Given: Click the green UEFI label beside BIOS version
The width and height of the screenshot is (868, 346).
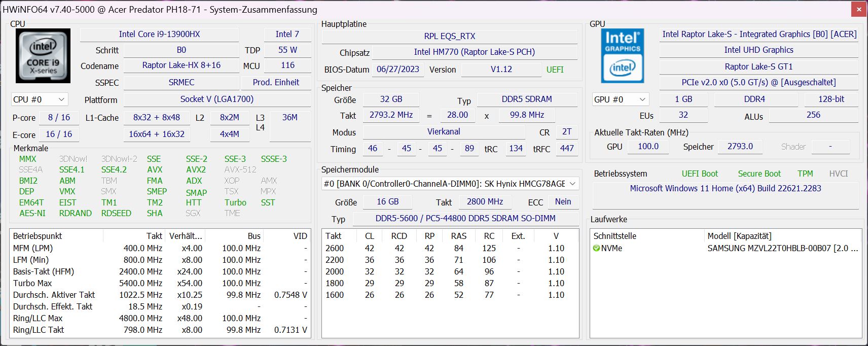Looking at the screenshot, I should (x=555, y=70).
